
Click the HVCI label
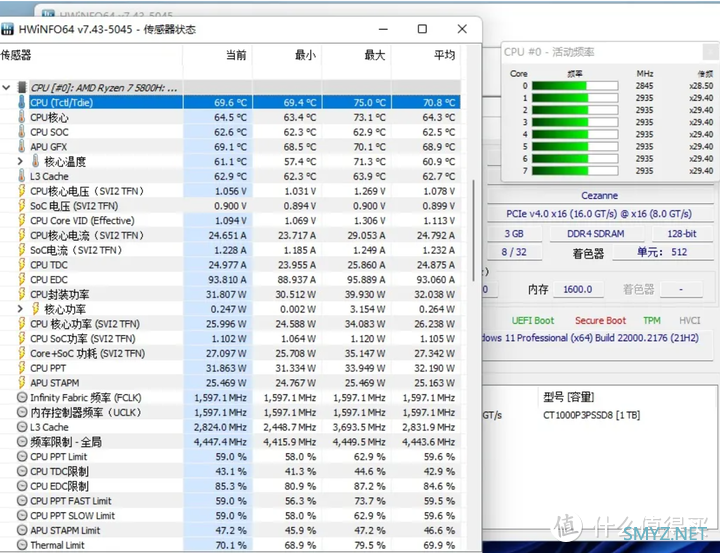click(690, 321)
